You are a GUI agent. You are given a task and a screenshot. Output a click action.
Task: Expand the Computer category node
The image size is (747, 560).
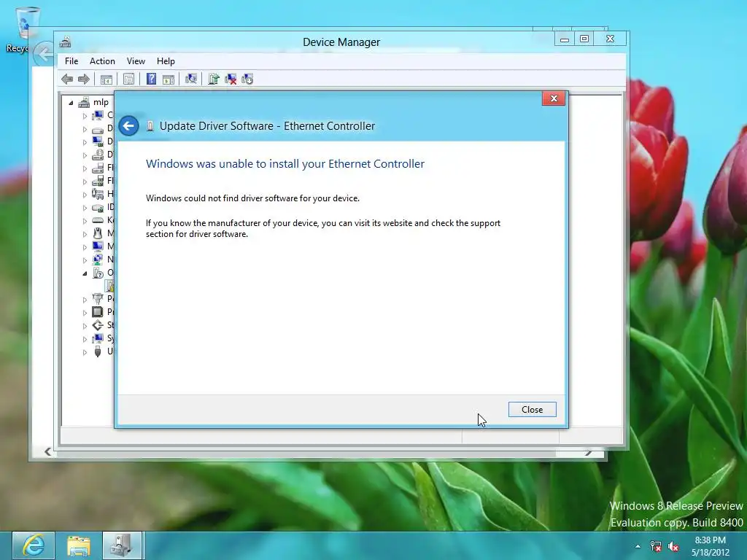(x=85, y=116)
